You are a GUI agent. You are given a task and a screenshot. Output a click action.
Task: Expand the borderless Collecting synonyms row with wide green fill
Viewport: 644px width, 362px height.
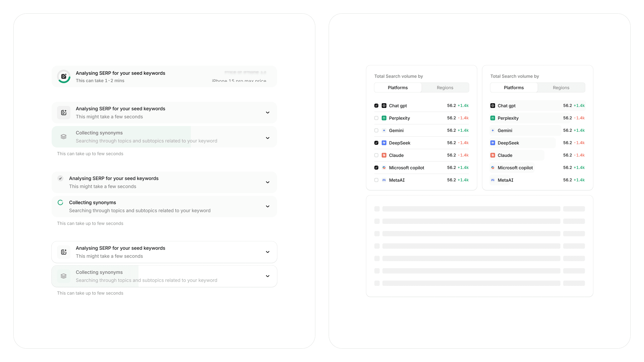pos(268,138)
